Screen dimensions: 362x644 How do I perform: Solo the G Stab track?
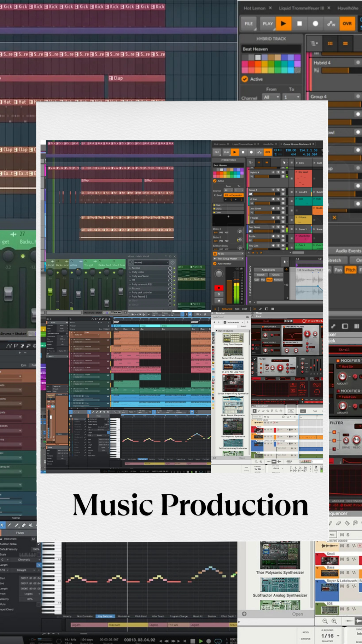point(278,199)
